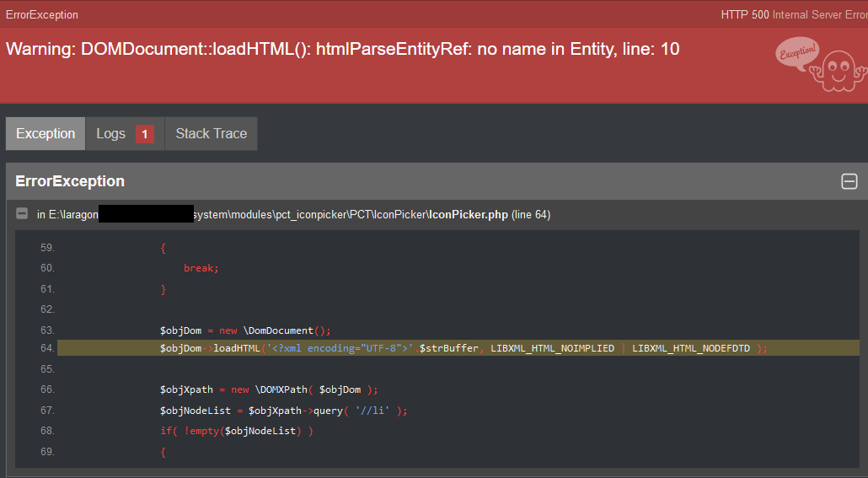
Task: Click the ErrorException section heading
Action: (70, 181)
